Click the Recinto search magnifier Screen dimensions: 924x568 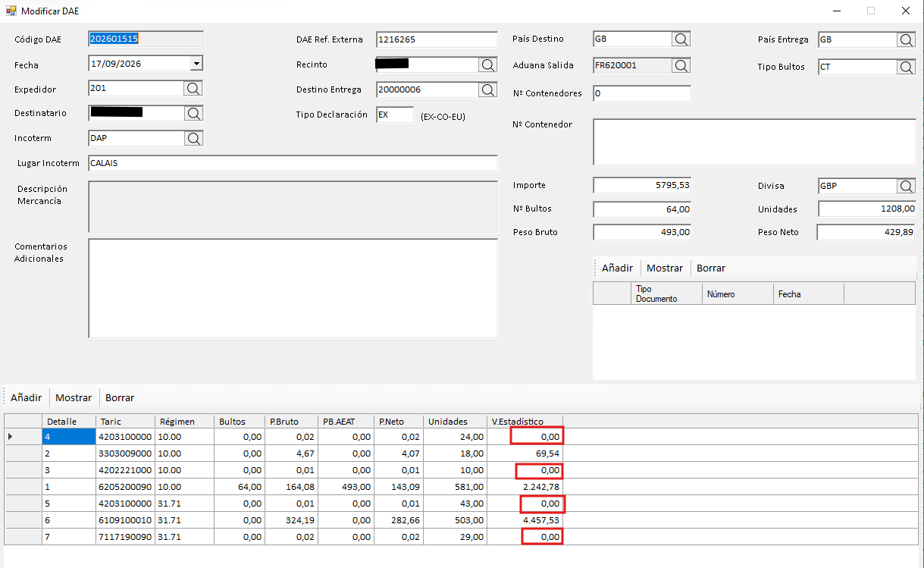(488, 64)
